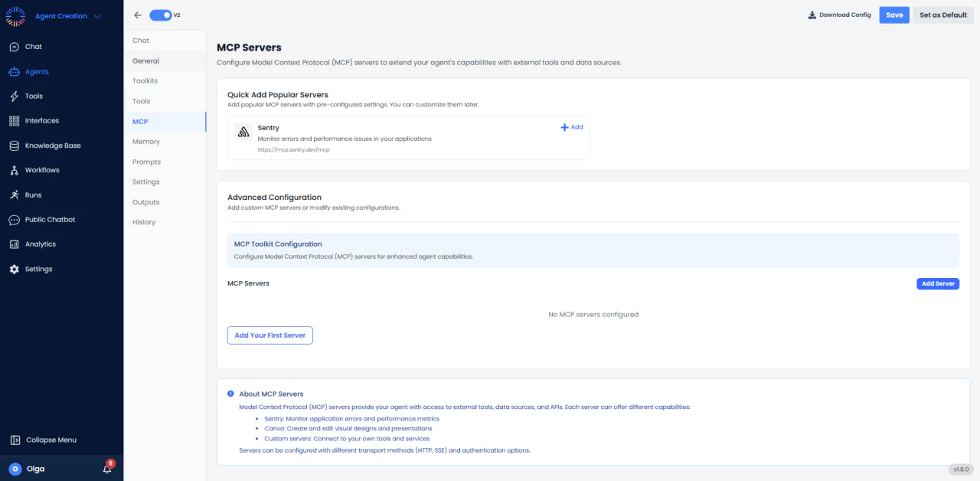Toggle the V2 switch
Screen dimensions: 980x481
(x=160, y=15)
